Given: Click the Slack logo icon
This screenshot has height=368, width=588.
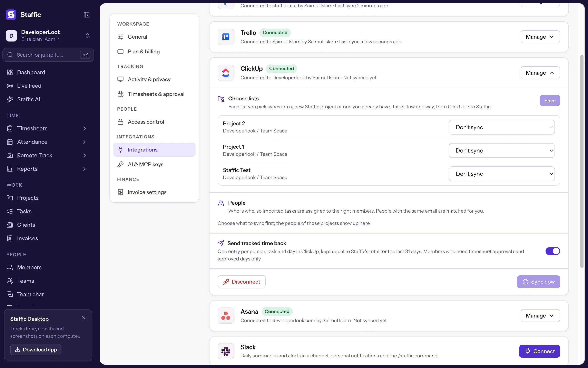Looking at the screenshot, I should (x=226, y=351).
